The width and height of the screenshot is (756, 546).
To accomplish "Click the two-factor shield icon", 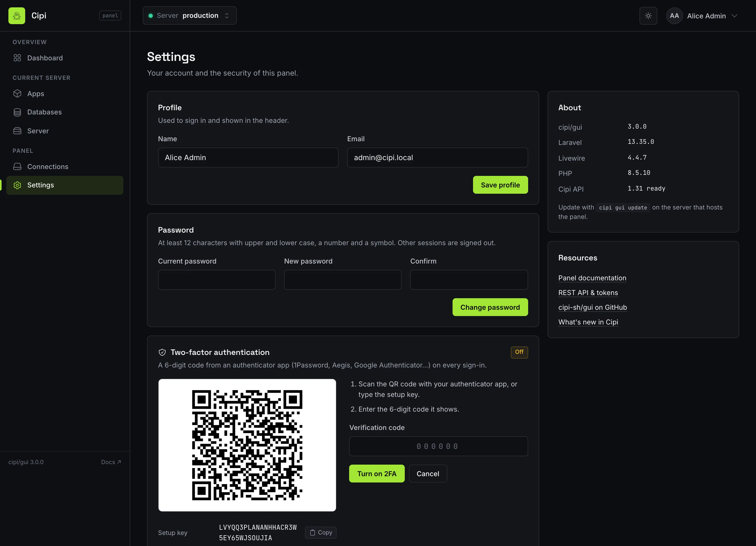I will pyautogui.click(x=162, y=352).
